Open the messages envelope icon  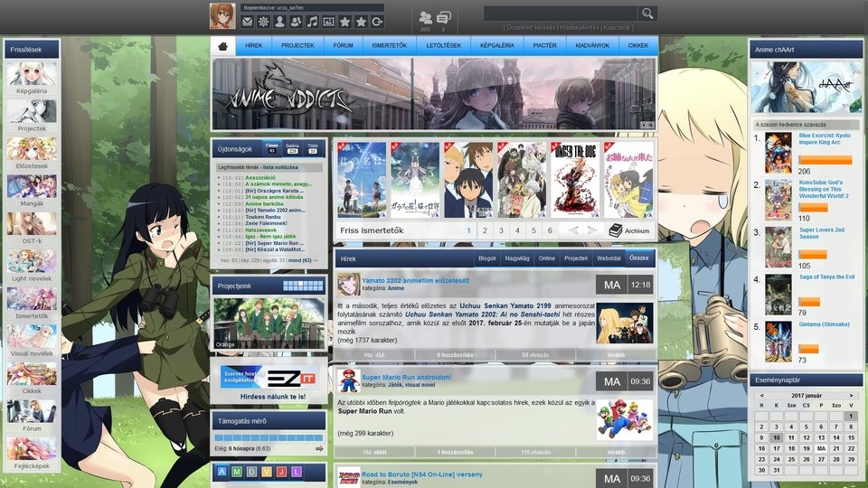pyautogui.click(x=248, y=22)
